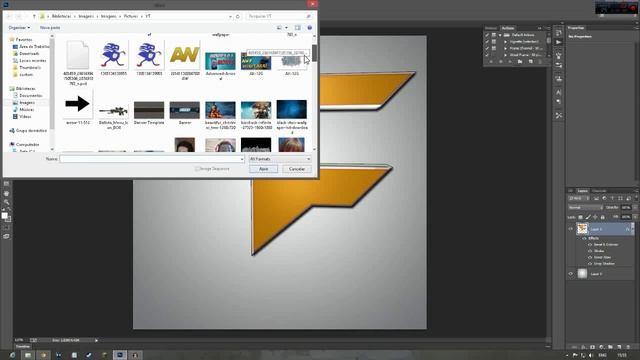Open the Paragraph panel icon in dock

(x=559, y=102)
